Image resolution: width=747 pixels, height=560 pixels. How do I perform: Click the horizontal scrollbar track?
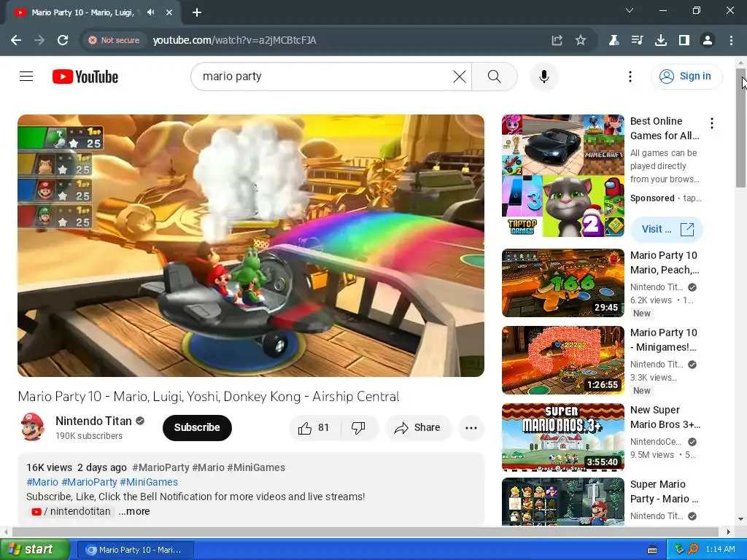(365, 532)
